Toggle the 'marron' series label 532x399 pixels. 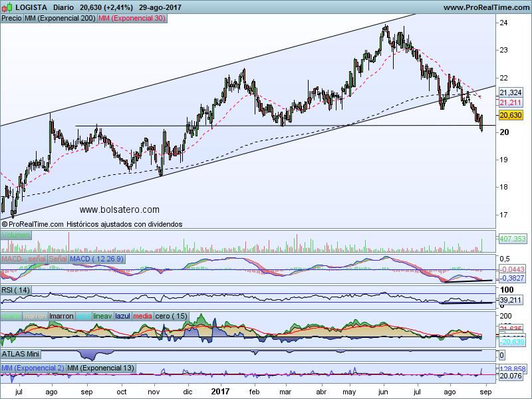pyautogui.click(x=35, y=316)
